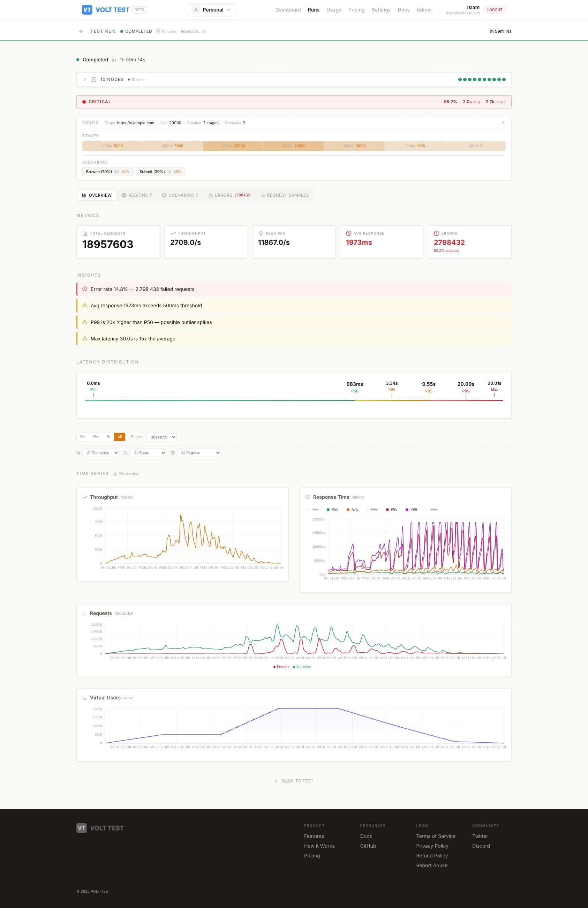The image size is (588, 908).
Task: Click the Throughput trend icon in metrics
Action: click(x=173, y=233)
